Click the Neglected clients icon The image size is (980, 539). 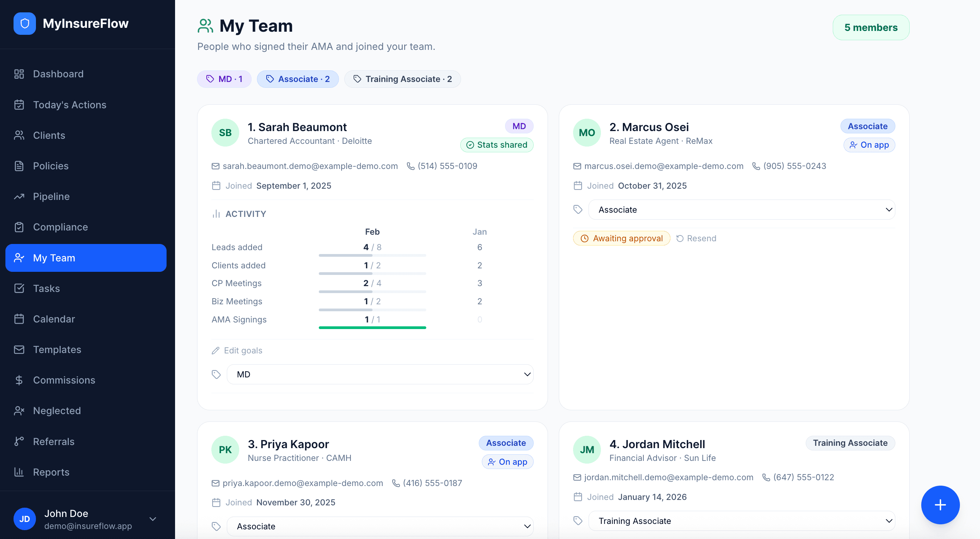[19, 411]
